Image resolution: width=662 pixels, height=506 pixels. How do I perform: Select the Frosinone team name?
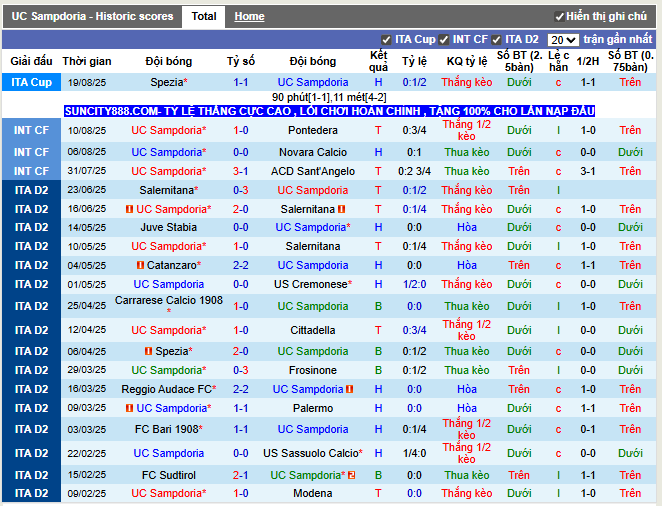[313, 370]
